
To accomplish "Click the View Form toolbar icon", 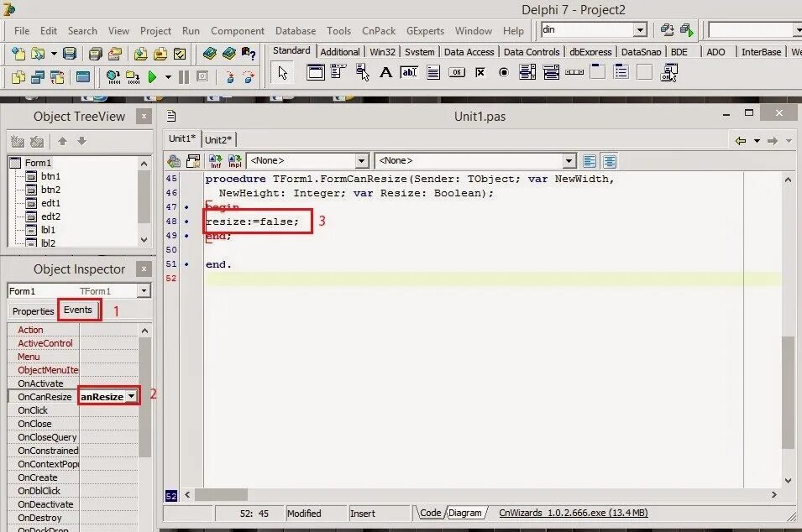I will tap(38, 77).
